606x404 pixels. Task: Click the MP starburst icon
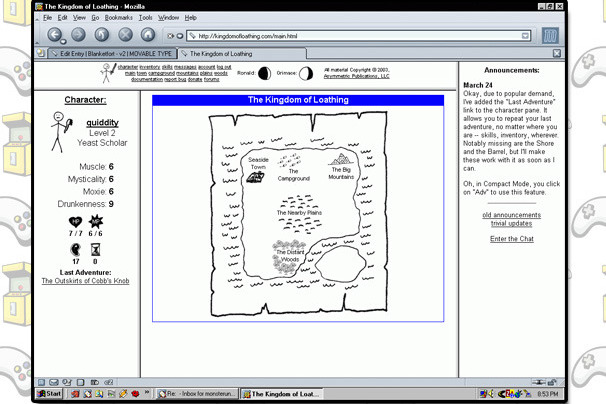95,222
